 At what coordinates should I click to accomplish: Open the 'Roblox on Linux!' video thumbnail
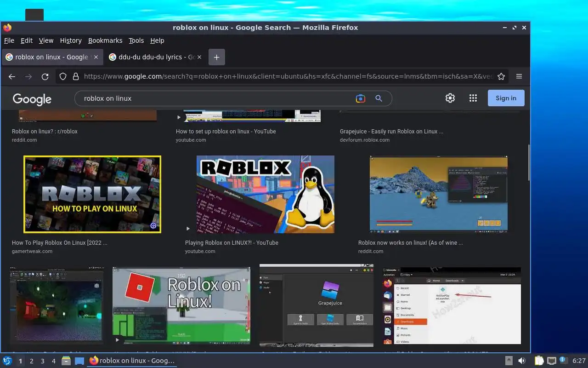(x=181, y=306)
